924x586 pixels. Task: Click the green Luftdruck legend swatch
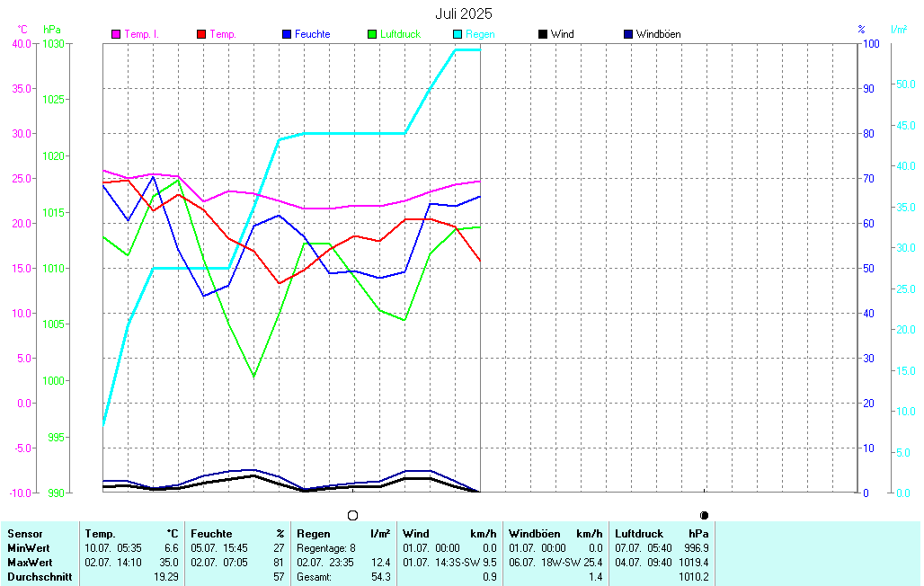point(372,34)
